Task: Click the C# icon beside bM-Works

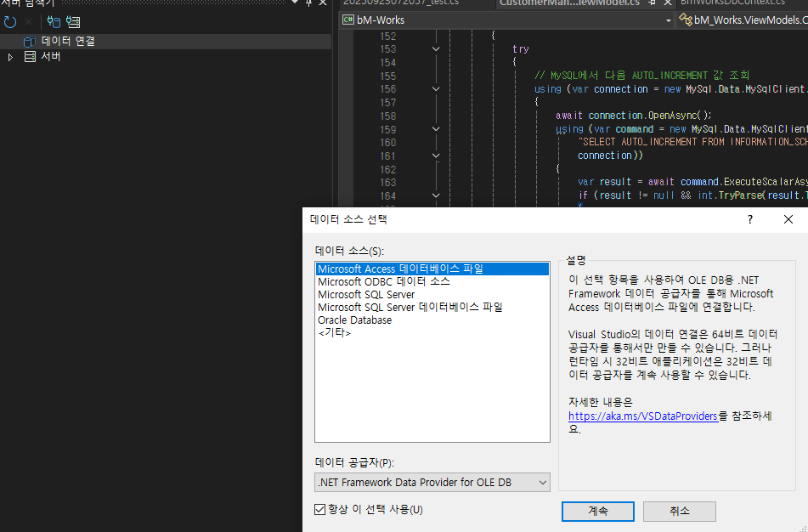Action: coord(348,20)
